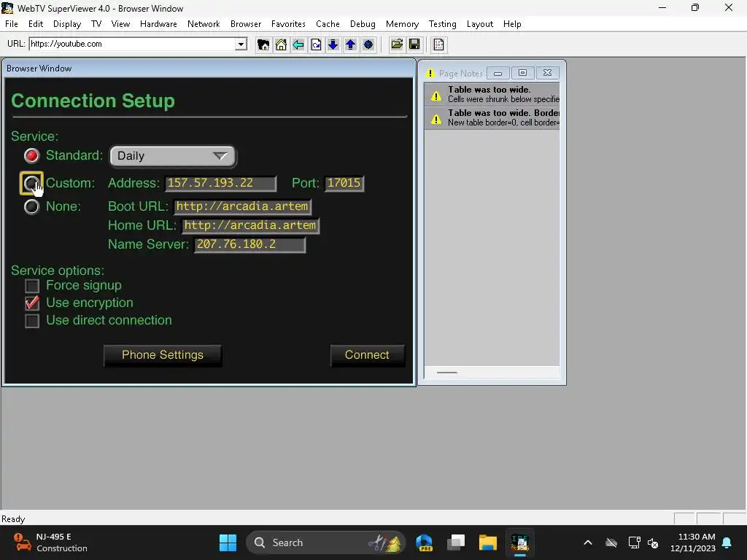Screen dimensions: 747x560
Task: Open a file with the folder icon
Action: 397,44
